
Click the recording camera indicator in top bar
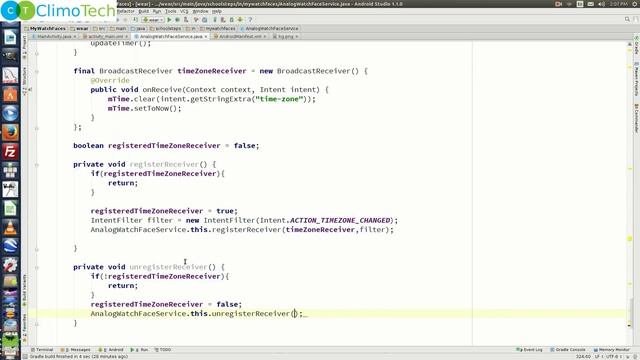[x=558, y=4]
